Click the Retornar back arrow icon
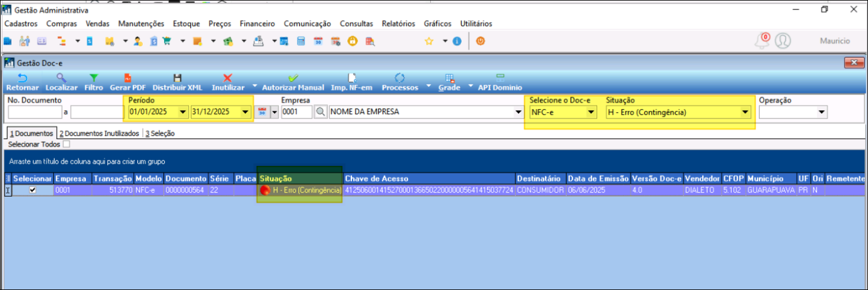Screen dimensions: 868x290 (22, 78)
